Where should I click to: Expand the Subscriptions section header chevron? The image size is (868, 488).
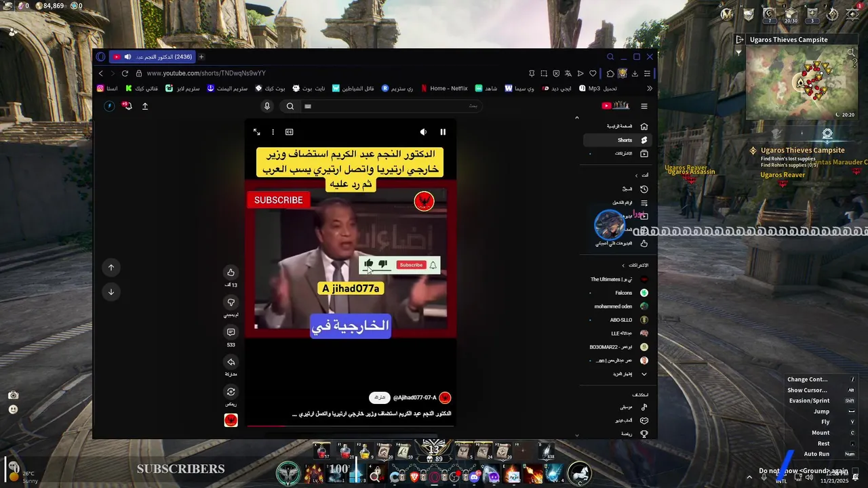(623, 265)
